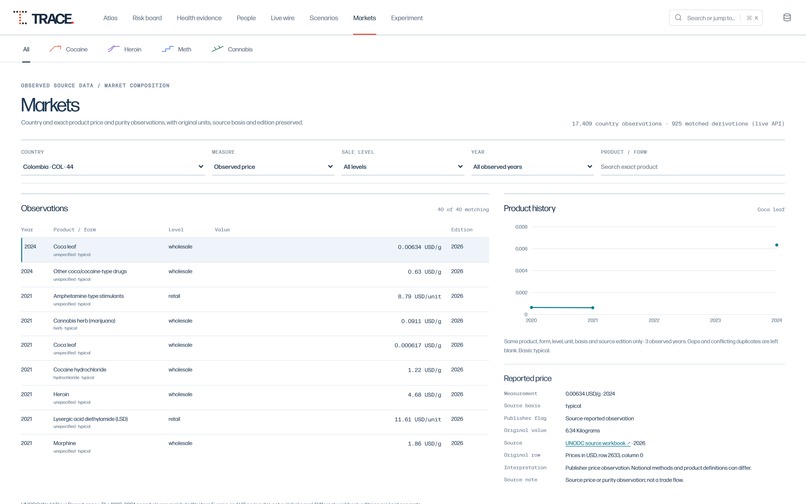Click the 634 Kilograms original value
Viewport: 806px width, 504px height.
pos(582,430)
